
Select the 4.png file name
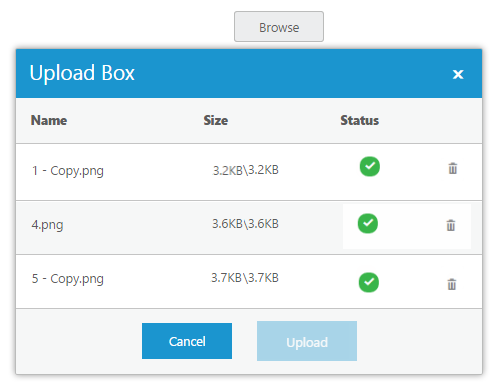(47, 225)
